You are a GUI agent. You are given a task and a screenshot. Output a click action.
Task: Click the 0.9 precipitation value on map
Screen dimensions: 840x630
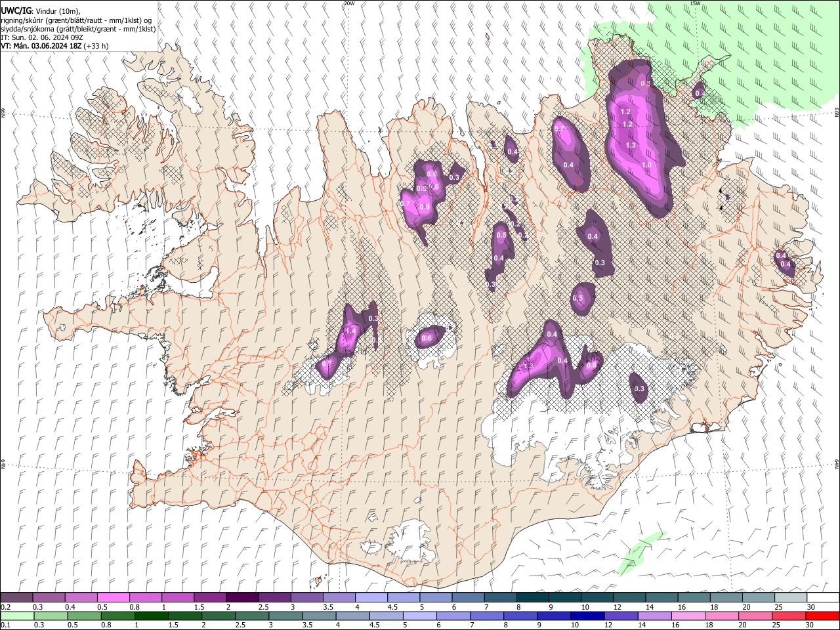coord(425,207)
